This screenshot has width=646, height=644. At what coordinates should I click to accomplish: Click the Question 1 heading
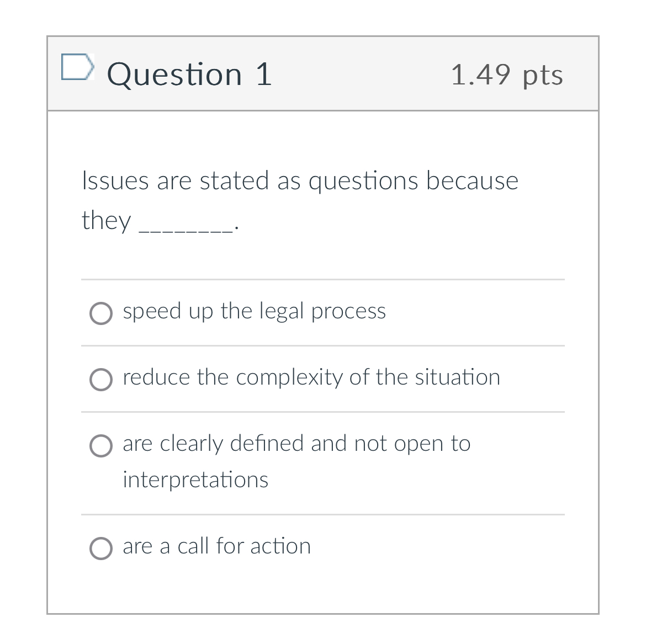[x=190, y=74]
